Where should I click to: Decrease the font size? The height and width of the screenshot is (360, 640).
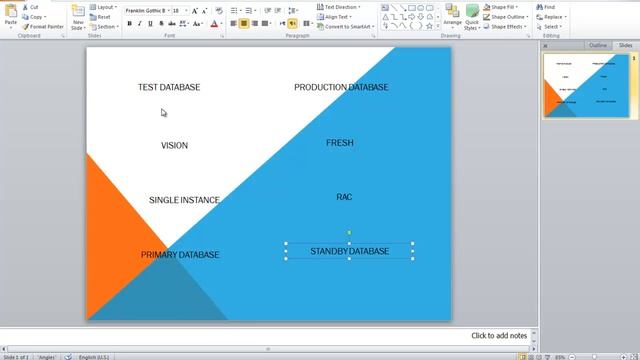(204, 11)
